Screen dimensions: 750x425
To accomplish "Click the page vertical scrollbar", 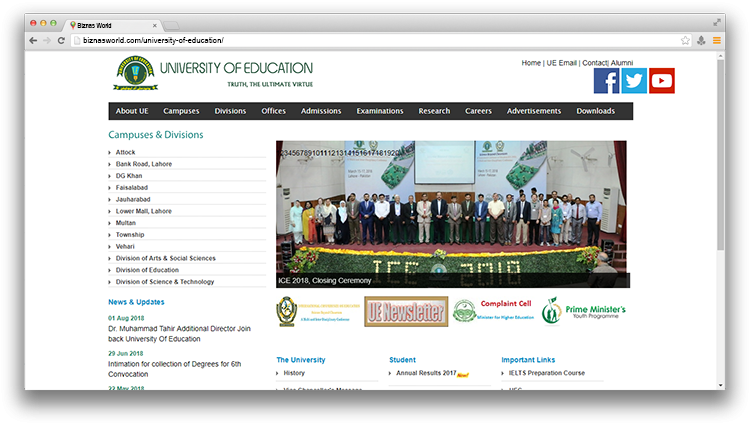I will 722,150.
